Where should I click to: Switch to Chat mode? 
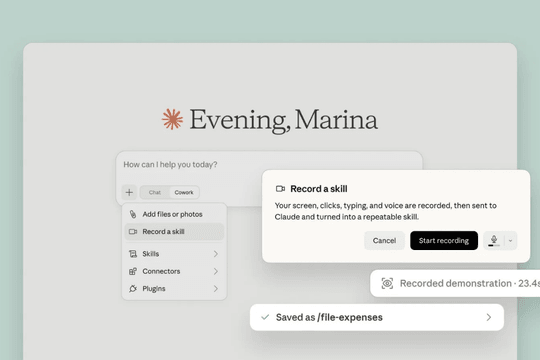[x=155, y=192]
